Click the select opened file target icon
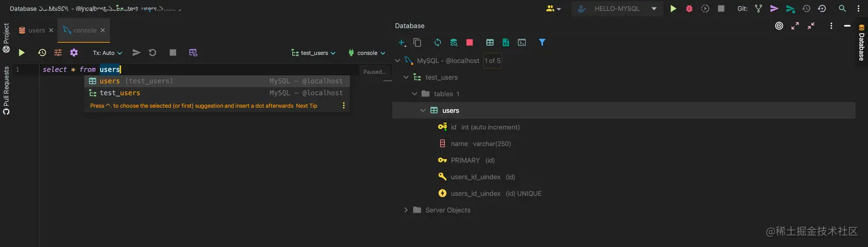The height and width of the screenshot is (247, 868). 779,26
